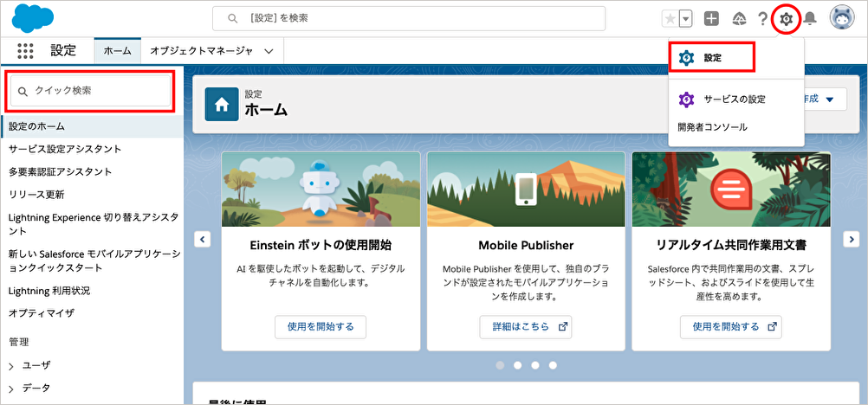Click the Mobile Publisher card image

[x=525, y=190]
